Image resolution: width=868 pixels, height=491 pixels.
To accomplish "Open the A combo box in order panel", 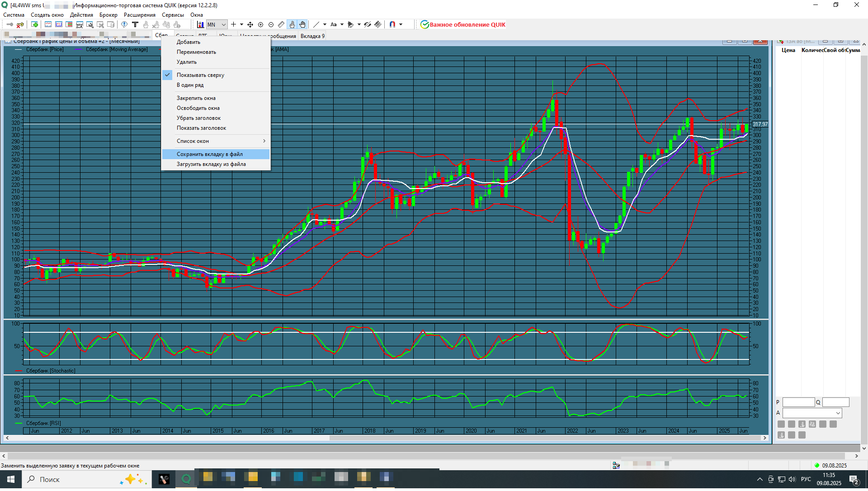I will click(838, 413).
